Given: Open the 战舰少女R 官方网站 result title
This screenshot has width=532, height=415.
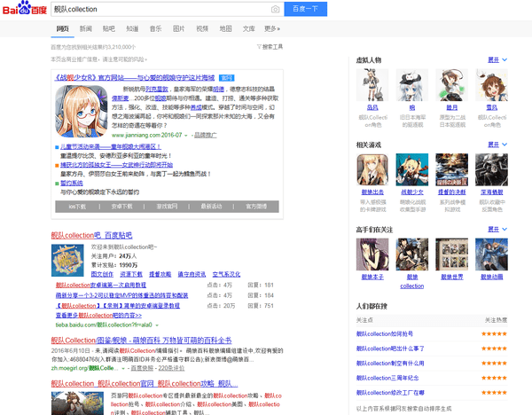Looking at the screenshot, I should point(135,78).
